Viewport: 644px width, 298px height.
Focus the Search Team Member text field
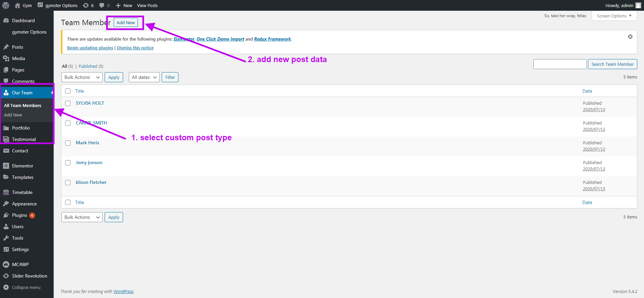[559, 64]
